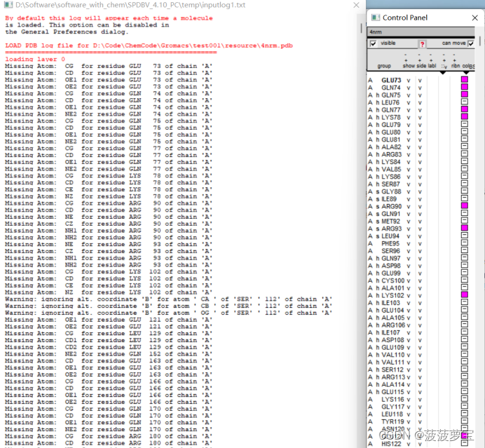Click the magenta color box for LYS102
This screenshot has height=448, width=485.
pos(464,295)
